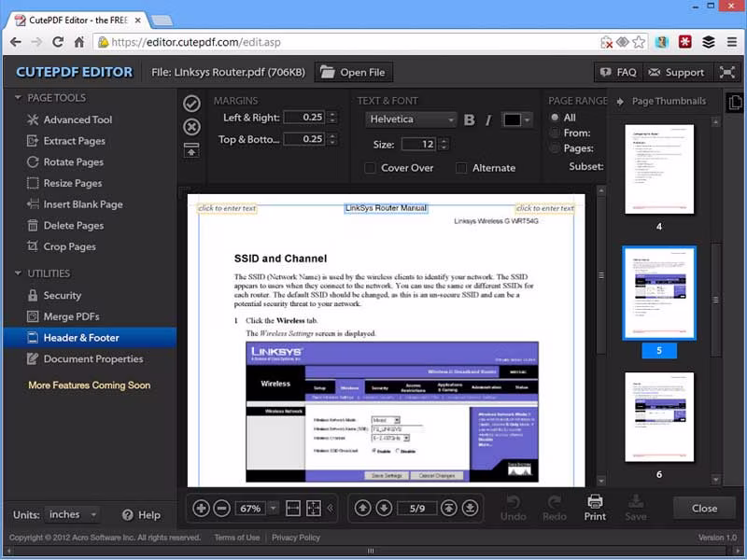The width and height of the screenshot is (747, 560).
Task: Collapse the PAGE TOOLS section
Action: pos(18,98)
